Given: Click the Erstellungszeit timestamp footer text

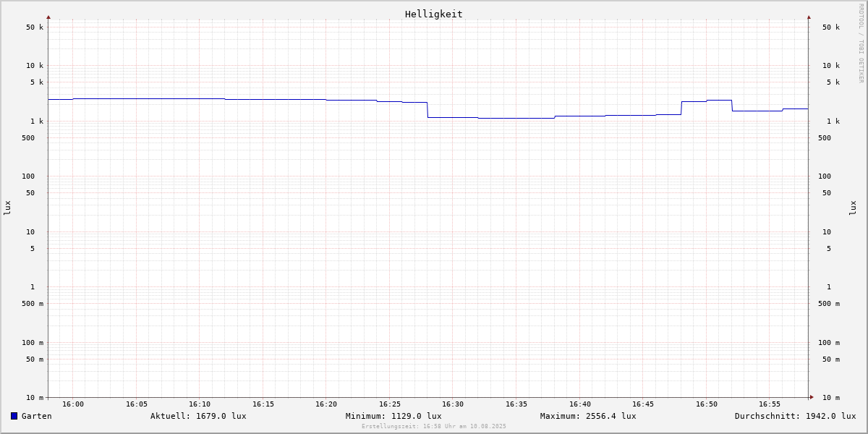Looking at the screenshot, I should point(434,427).
